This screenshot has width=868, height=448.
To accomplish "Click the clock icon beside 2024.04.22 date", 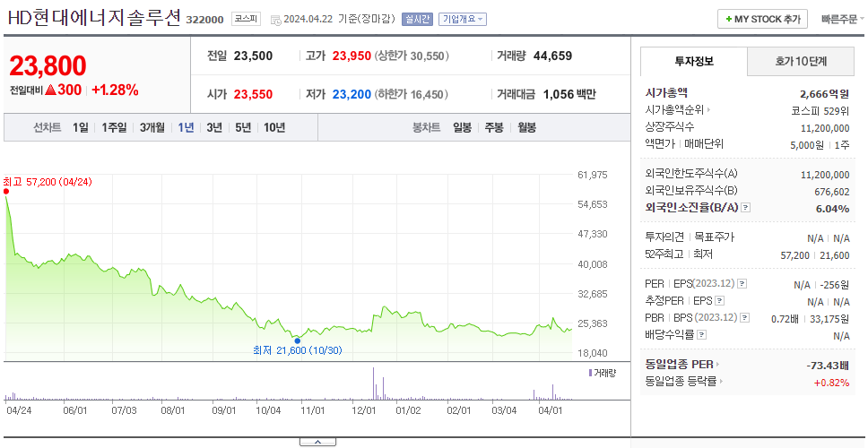I will click(x=275, y=20).
